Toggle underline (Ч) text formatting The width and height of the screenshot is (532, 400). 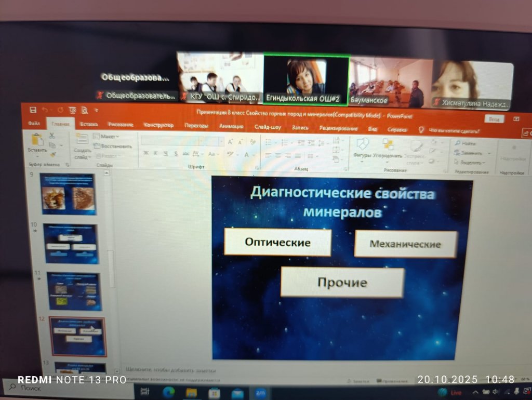pyautogui.click(x=166, y=154)
